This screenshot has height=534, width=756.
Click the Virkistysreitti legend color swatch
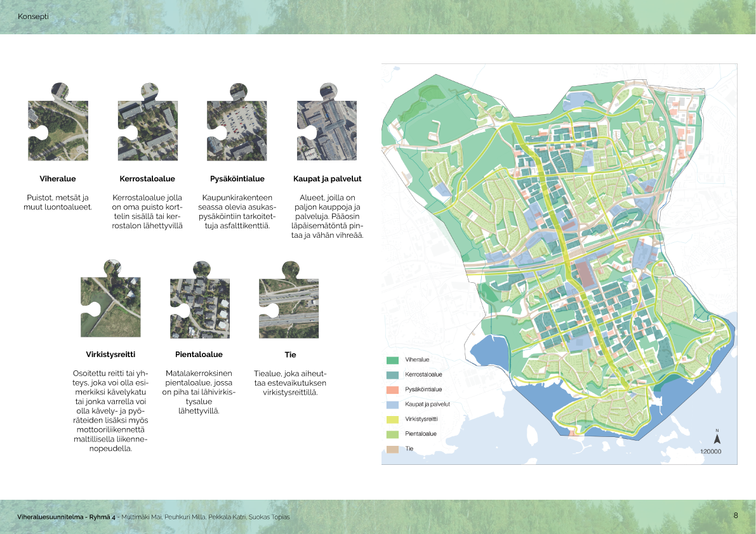(392, 420)
